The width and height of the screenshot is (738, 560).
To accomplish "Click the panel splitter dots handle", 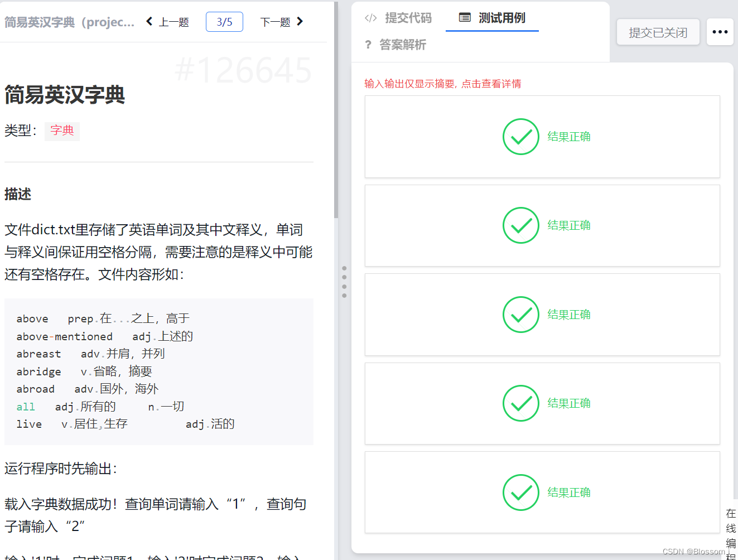I will [x=344, y=282].
